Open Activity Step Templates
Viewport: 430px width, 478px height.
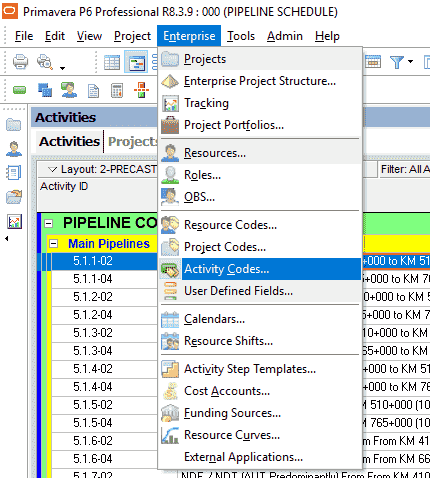pyautogui.click(x=260, y=369)
